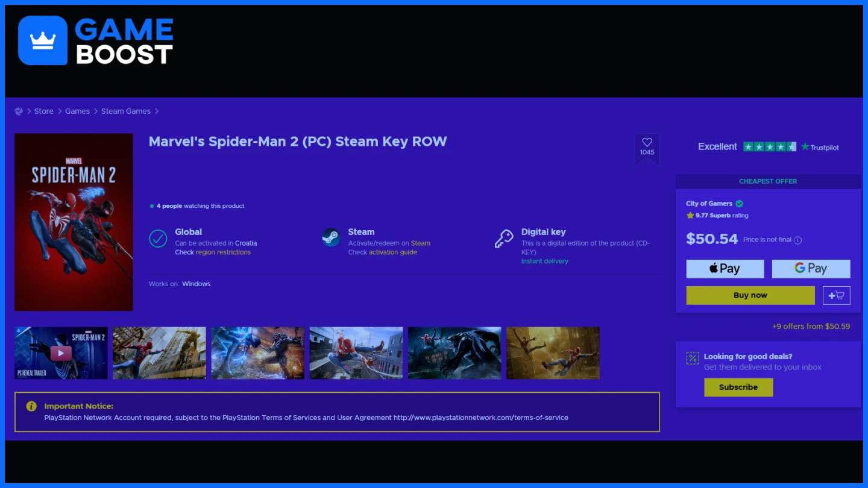
Task: Click Windows under Works on
Action: point(197,284)
